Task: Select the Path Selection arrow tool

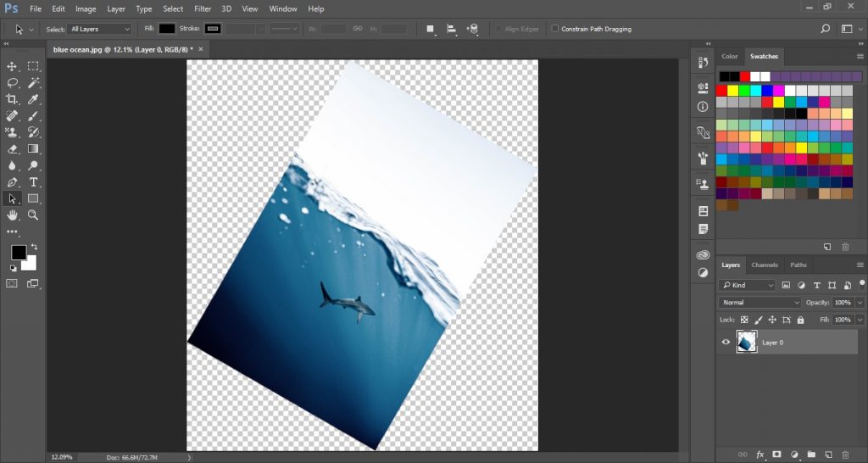Action: pos(12,198)
